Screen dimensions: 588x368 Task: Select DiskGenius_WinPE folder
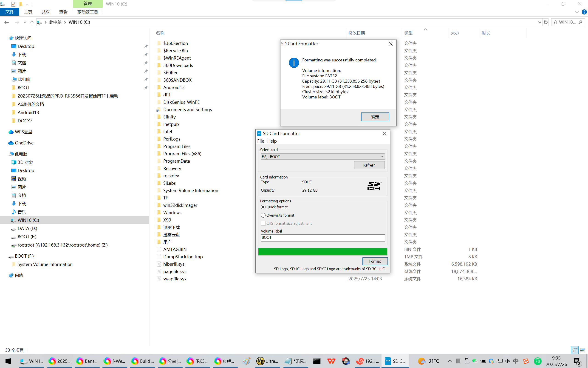pyautogui.click(x=181, y=102)
